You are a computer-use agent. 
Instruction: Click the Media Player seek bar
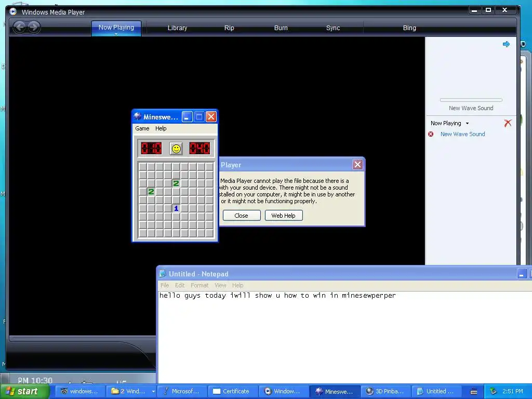click(x=82, y=338)
